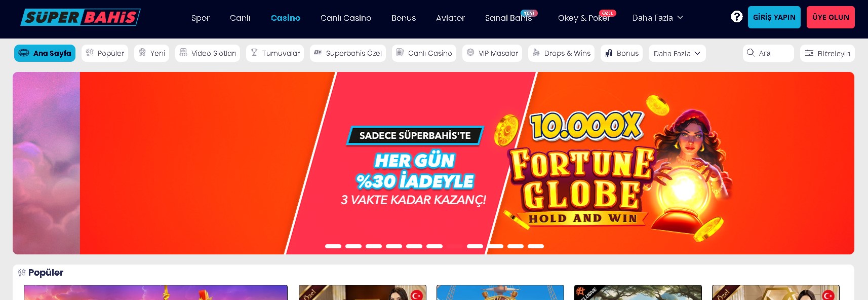Open the help question mark icon
Viewport: 868px width, 300px height.
736,17
